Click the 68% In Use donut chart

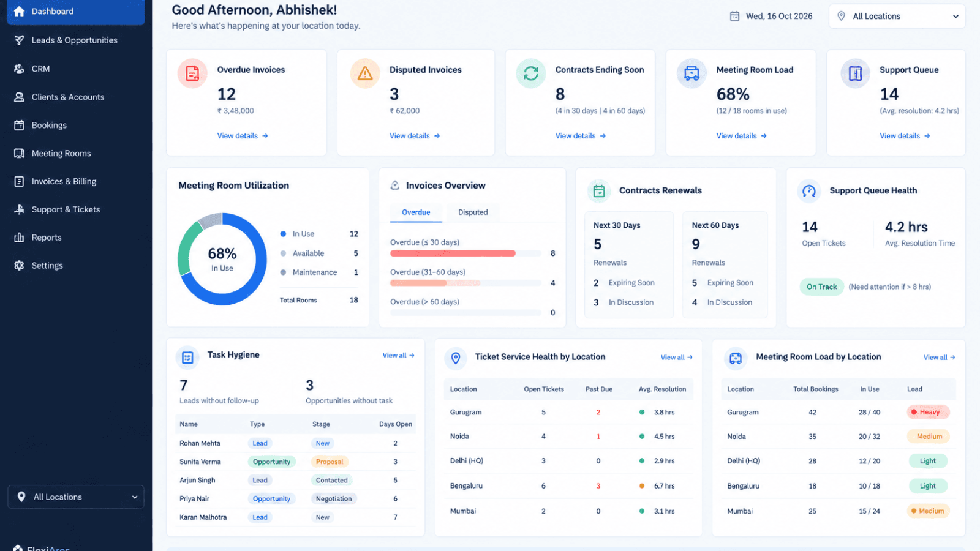(222, 259)
